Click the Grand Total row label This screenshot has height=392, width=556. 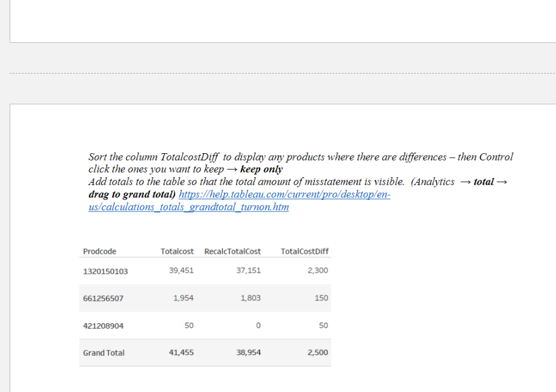coord(104,353)
